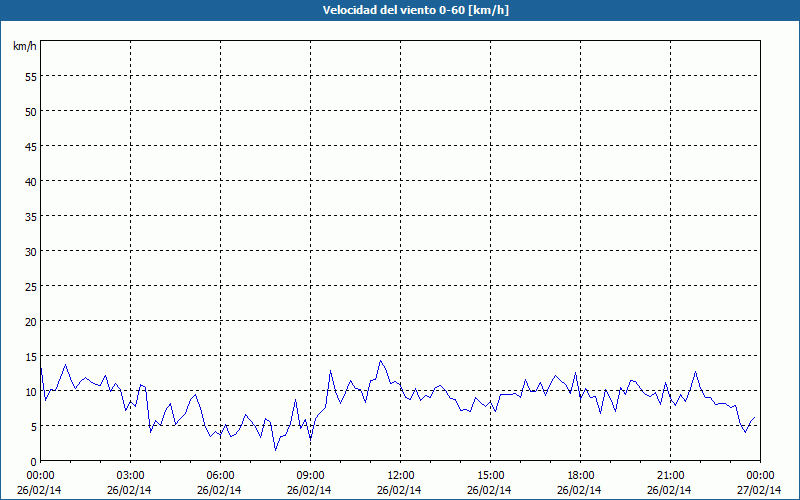Viewport: 800px width, 500px height.
Task: Select the "15" y-axis label
Action: (31, 357)
